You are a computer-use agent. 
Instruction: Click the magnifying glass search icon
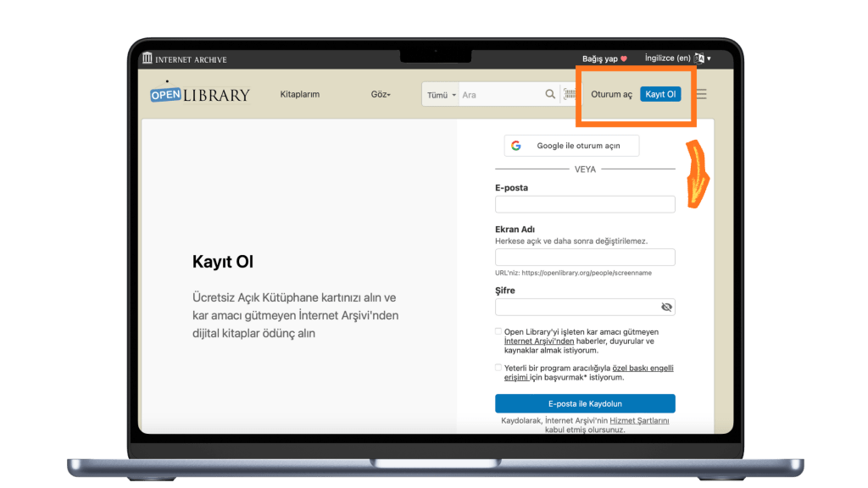(550, 95)
